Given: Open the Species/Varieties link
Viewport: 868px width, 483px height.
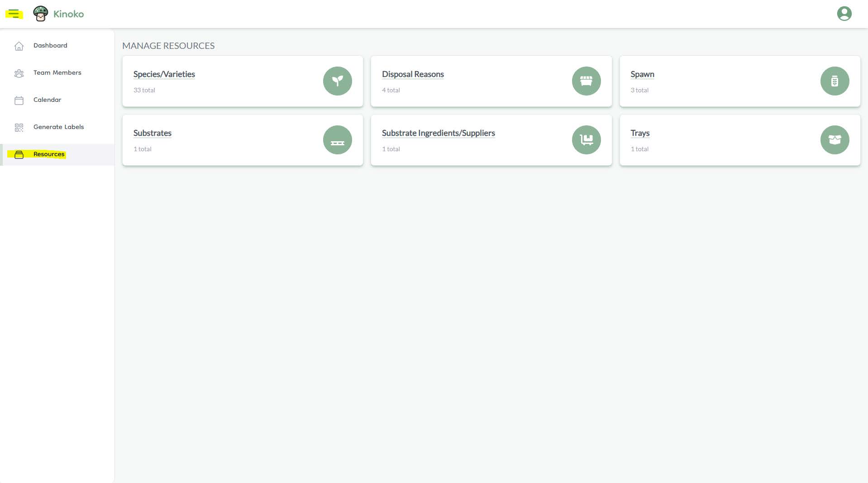Looking at the screenshot, I should pyautogui.click(x=164, y=74).
